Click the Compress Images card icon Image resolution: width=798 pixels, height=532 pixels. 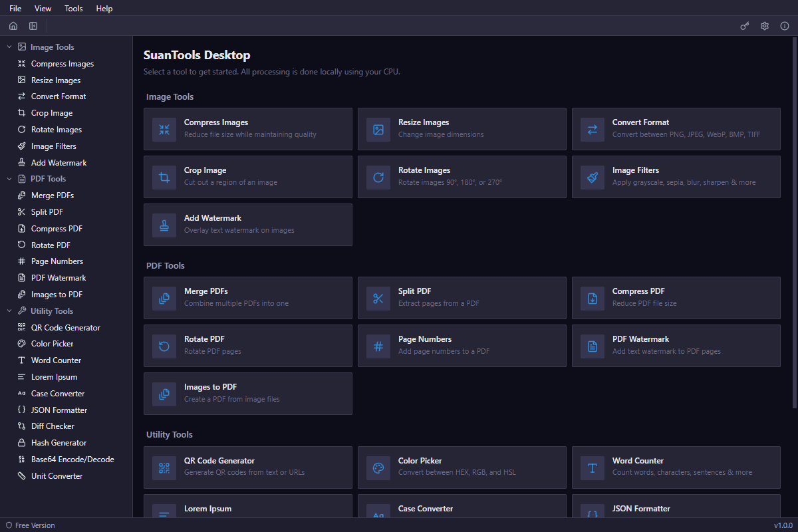(164, 129)
